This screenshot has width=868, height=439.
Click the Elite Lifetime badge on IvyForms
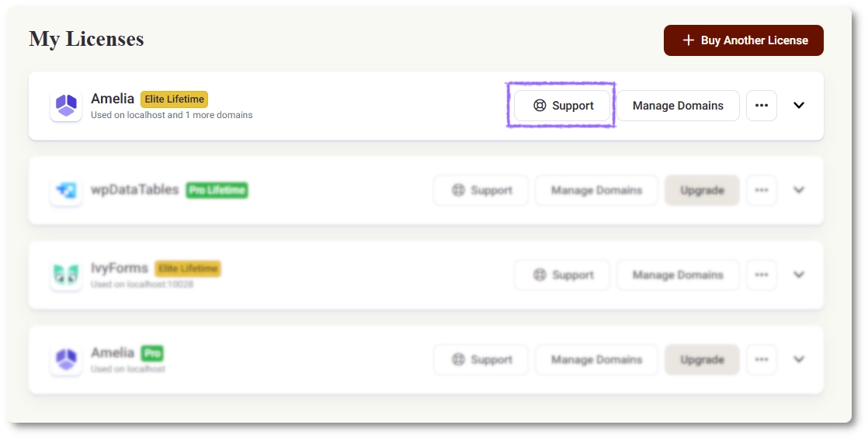click(x=188, y=269)
